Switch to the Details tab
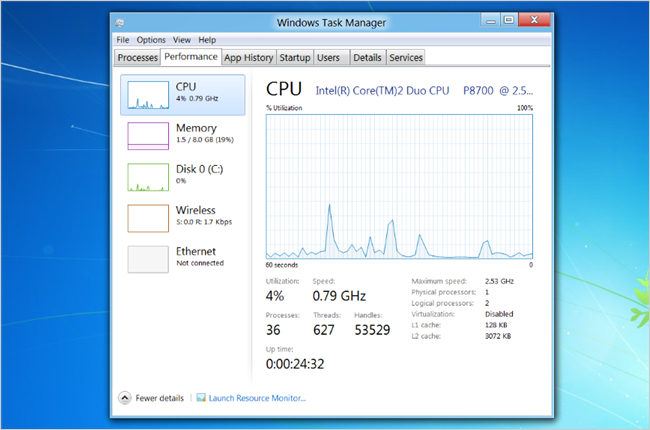The width and height of the screenshot is (650, 430). pyautogui.click(x=368, y=58)
